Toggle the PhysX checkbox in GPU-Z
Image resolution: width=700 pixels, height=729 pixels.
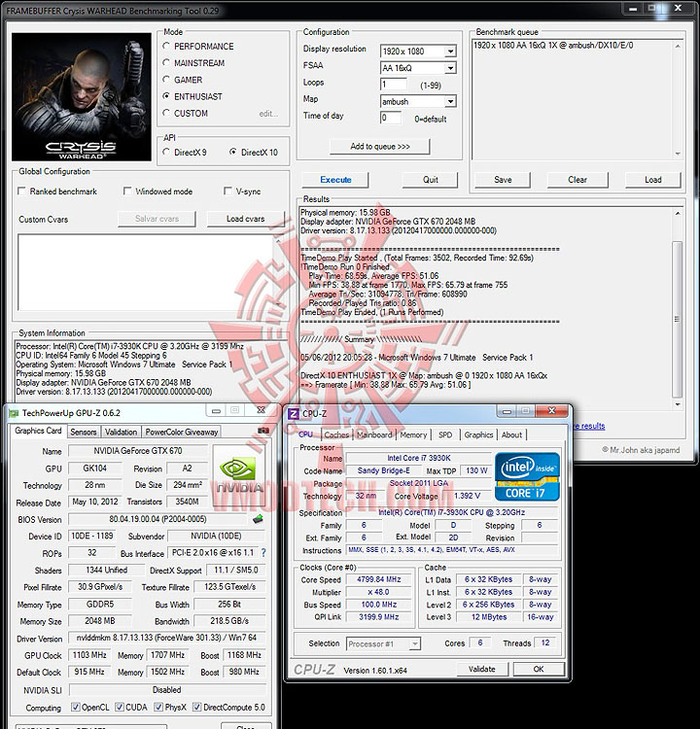[x=158, y=708]
